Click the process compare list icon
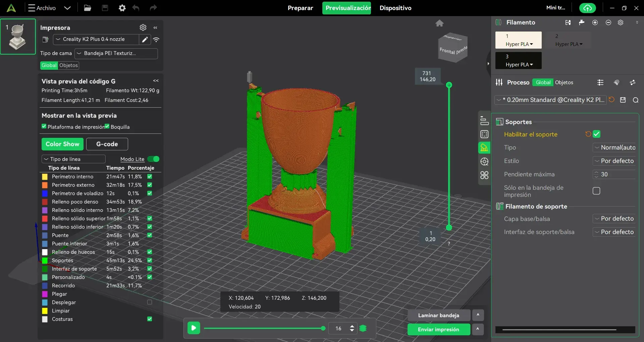The image size is (644, 342). 600,82
